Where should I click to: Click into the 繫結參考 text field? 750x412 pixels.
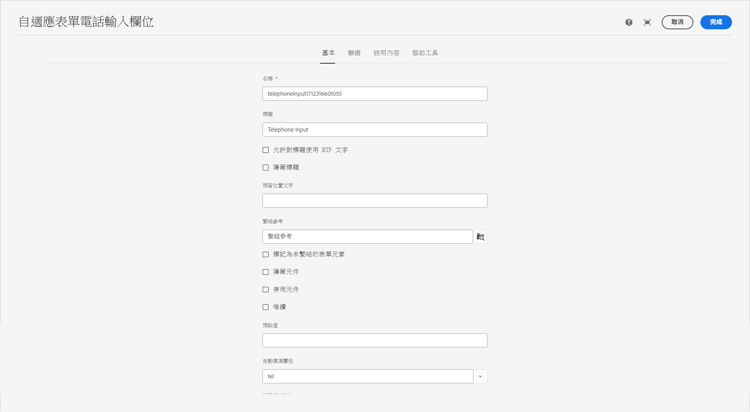pos(367,236)
